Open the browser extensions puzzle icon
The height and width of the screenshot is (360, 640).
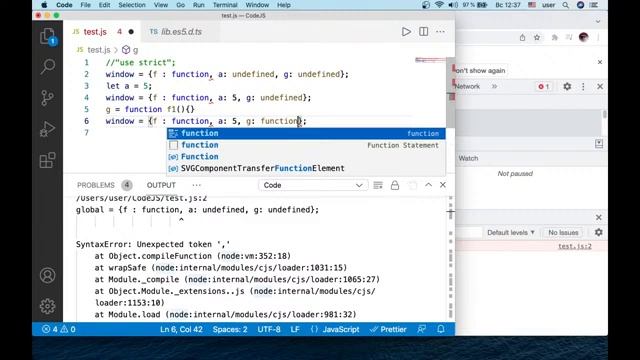(555, 38)
